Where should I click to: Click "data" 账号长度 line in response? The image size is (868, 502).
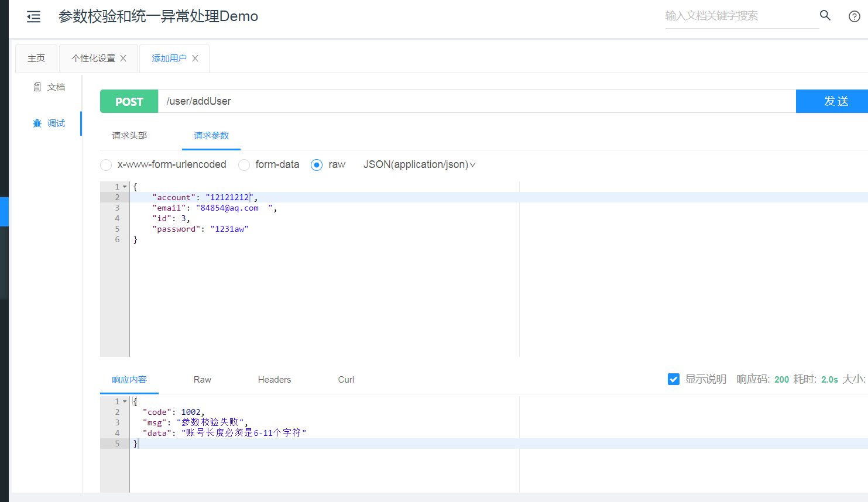pyautogui.click(x=224, y=433)
